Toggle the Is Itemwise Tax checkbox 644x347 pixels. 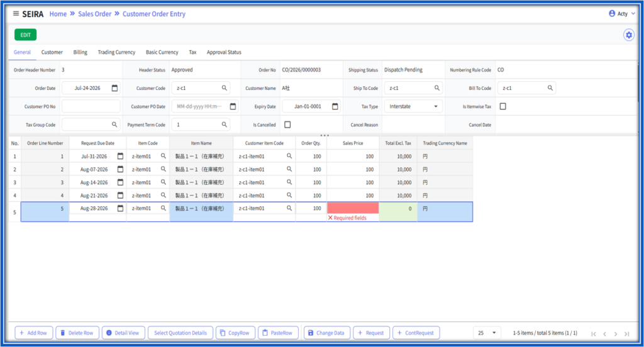pos(502,106)
